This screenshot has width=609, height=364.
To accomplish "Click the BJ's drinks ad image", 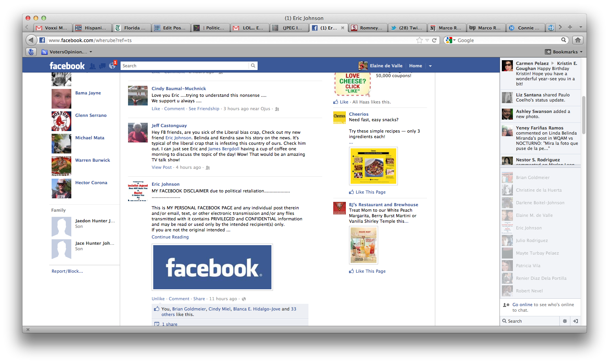I will pyautogui.click(x=364, y=245).
